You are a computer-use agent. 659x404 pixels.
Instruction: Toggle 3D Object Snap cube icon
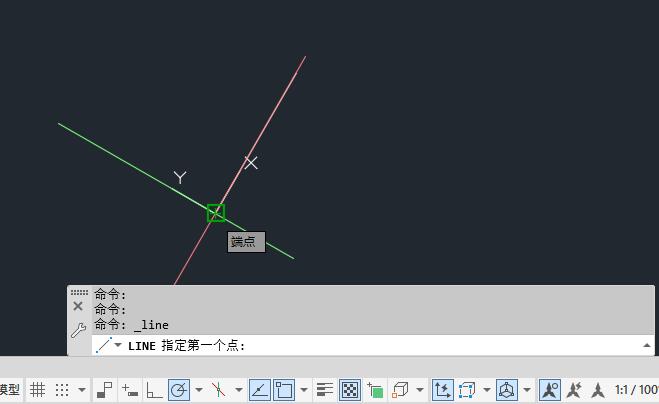400,390
